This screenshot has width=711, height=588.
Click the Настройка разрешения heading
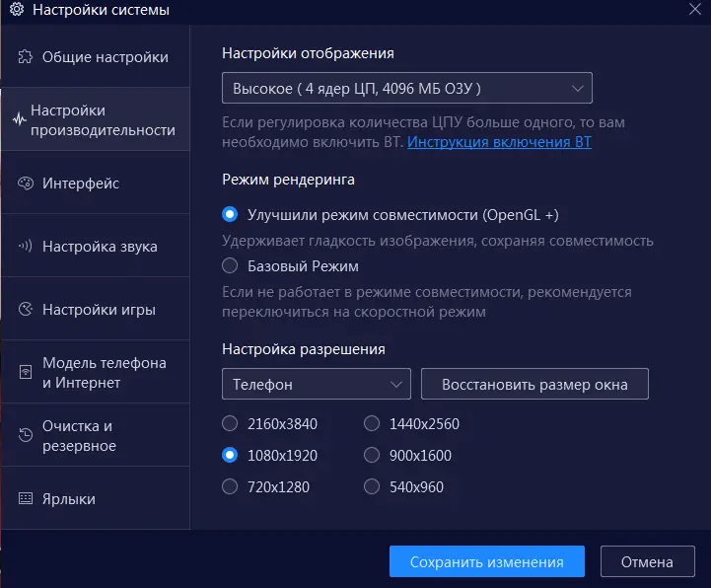[304, 349]
